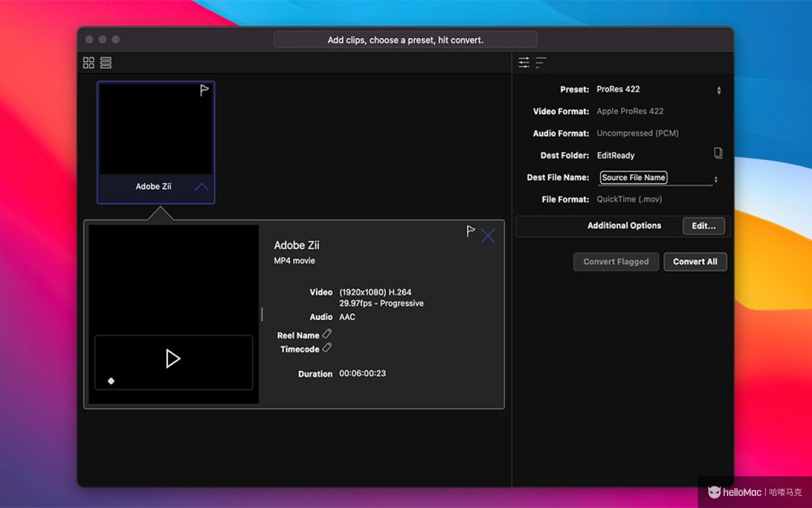Collapse the Adobe Zii clip details chevron

[x=201, y=187]
